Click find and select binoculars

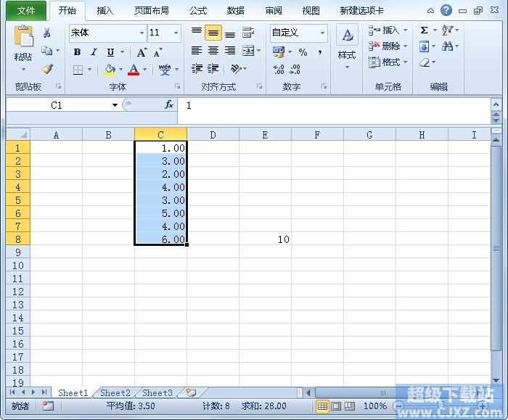[x=448, y=46]
